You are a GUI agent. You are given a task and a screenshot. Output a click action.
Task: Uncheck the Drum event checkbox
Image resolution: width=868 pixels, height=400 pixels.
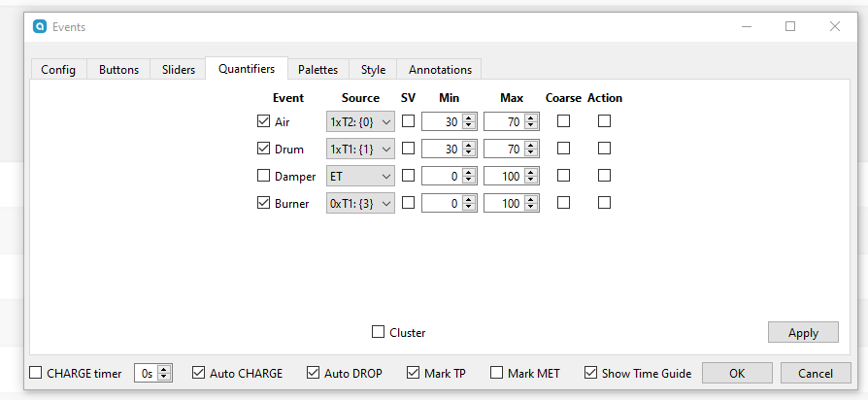263,149
